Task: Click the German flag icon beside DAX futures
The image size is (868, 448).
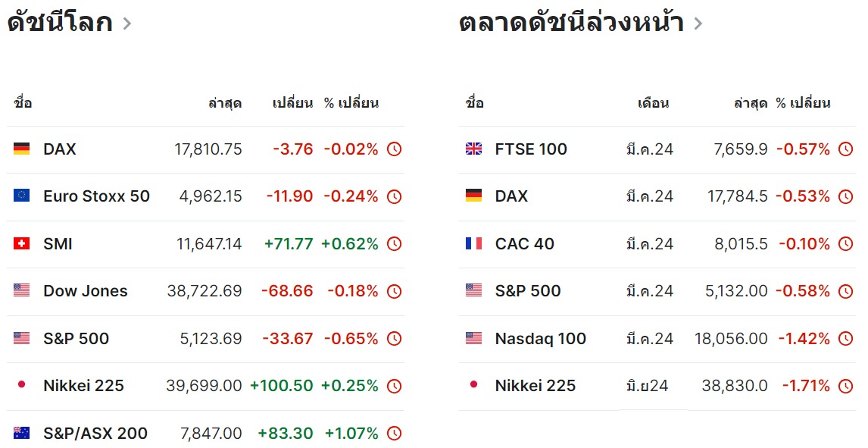Action: 473,196
